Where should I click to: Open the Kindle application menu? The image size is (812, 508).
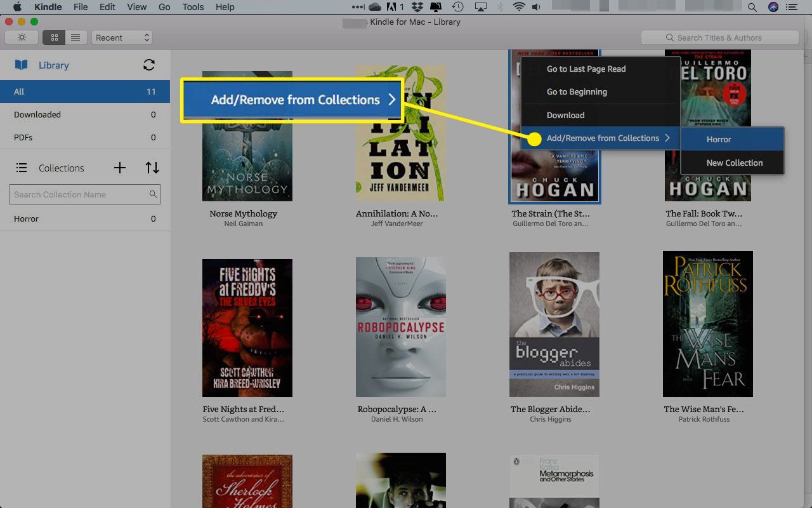47,7
